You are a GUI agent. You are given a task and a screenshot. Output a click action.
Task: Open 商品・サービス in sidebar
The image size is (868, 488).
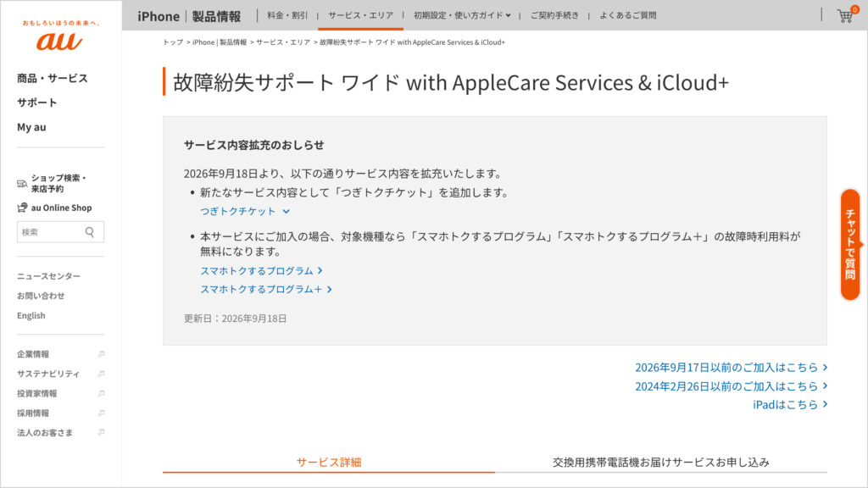[x=52, y=78]
